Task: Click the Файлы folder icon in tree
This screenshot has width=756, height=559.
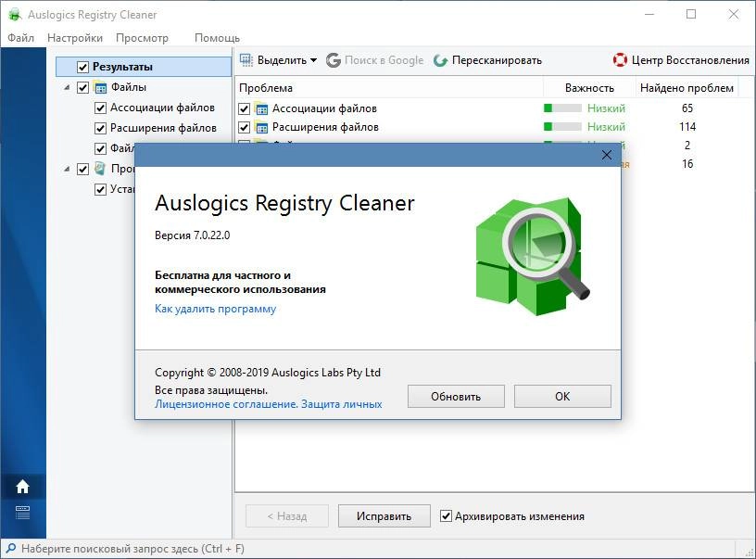Action: pos(100,87)
